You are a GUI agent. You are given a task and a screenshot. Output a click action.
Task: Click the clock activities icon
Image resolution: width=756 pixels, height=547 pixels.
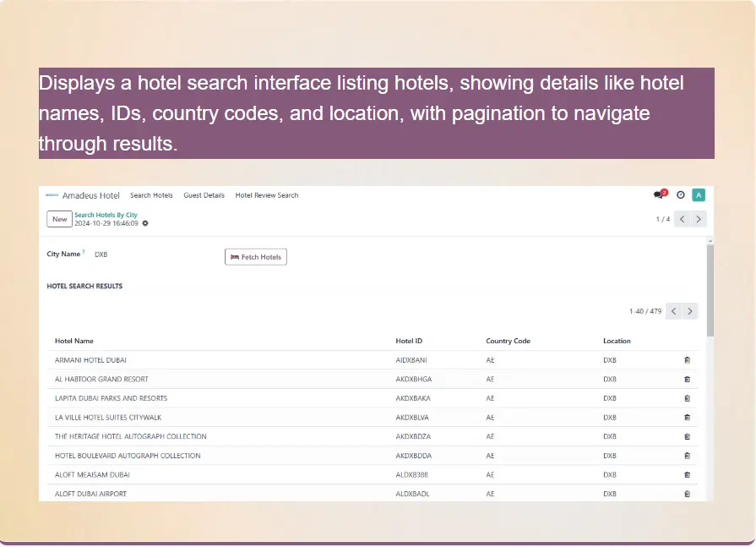pyautogui.click(x=681, y=194)
